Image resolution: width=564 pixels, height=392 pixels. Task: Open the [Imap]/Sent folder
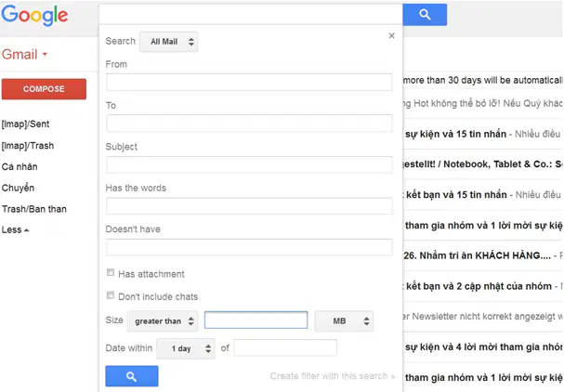(x=25, y=124)
